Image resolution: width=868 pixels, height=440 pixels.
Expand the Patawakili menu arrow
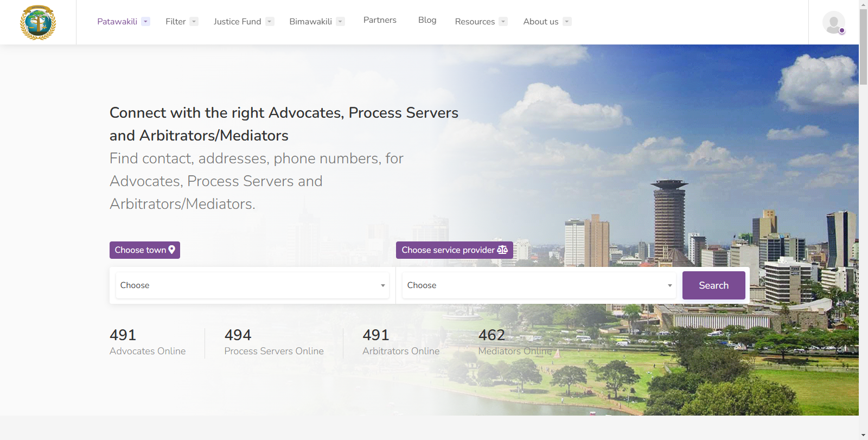(145, 22)
